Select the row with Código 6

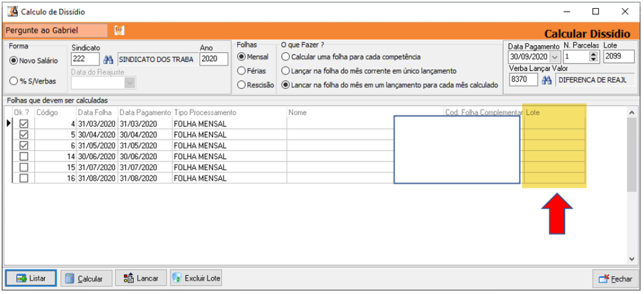[x=298, y=145]
